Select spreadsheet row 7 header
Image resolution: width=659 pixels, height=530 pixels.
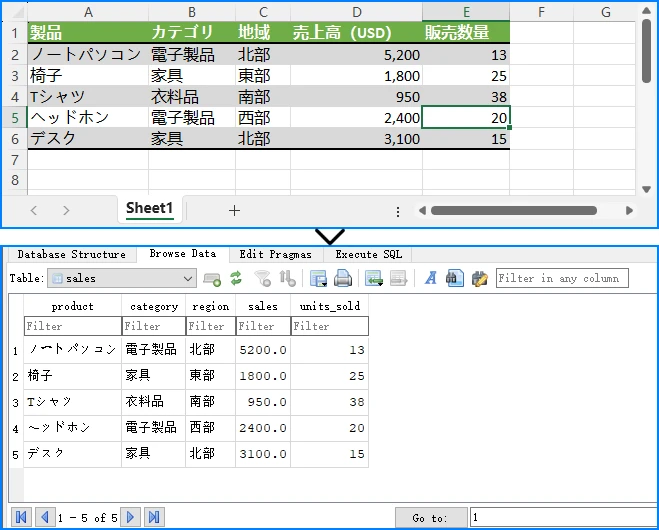tap(15, 160)
